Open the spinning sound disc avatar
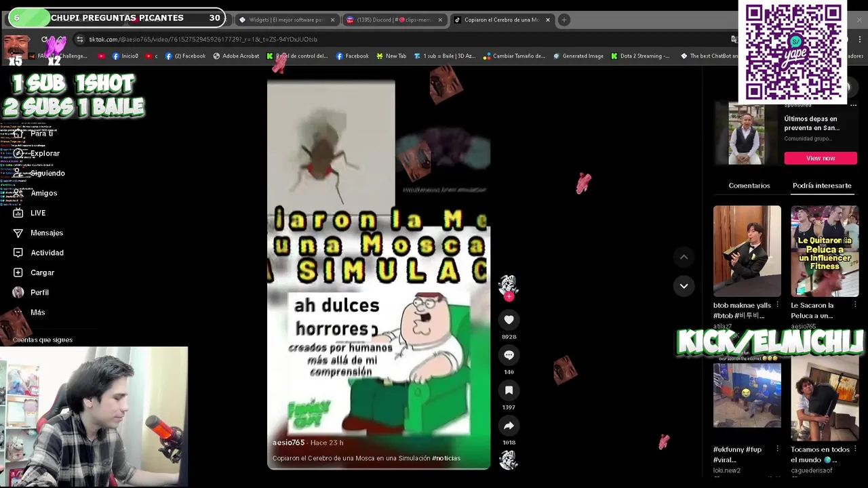 (509, 460)
